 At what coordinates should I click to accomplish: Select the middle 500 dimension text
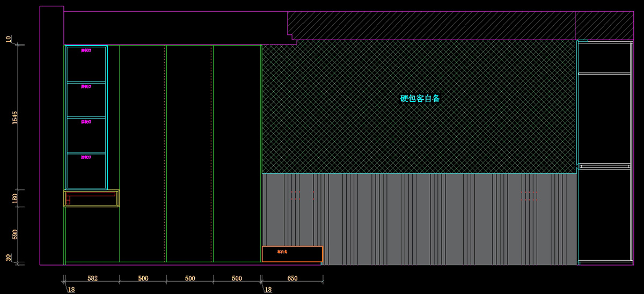190,278
